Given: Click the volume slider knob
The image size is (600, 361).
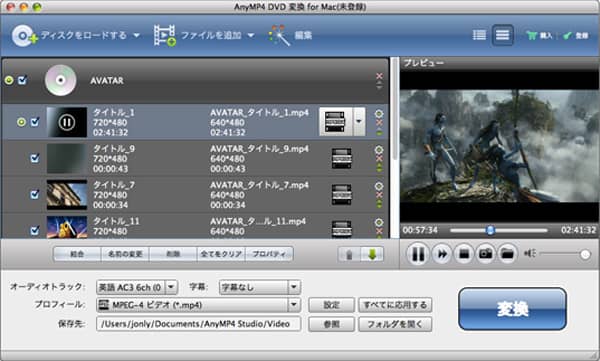Looking at the screenshot, I should [x=585, y=254].
